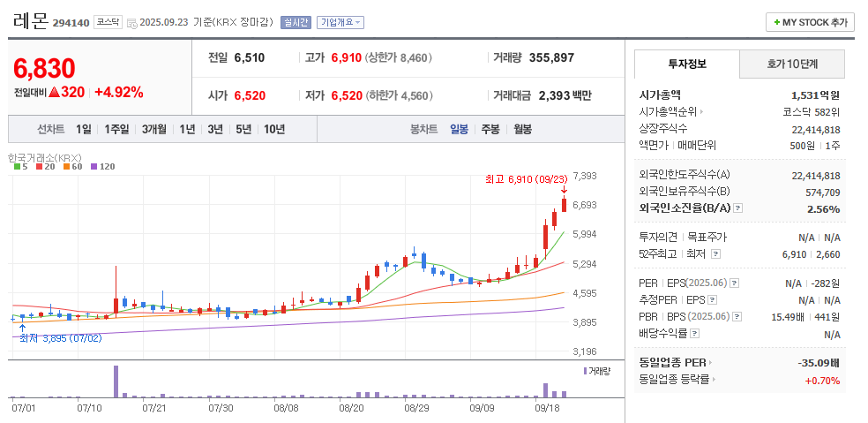868x423 pixels.
Task: Click the 시가총액 1,531억원 value
Action: point(815,95)
